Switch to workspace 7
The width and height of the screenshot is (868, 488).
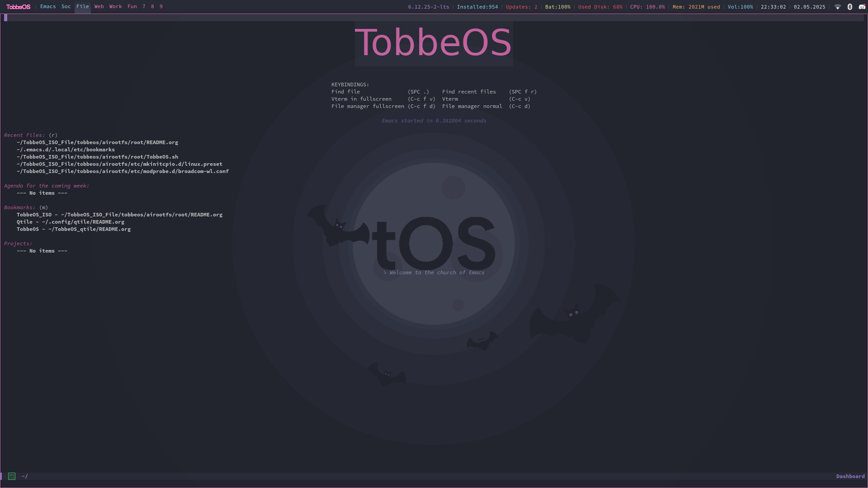pos(144,7)
